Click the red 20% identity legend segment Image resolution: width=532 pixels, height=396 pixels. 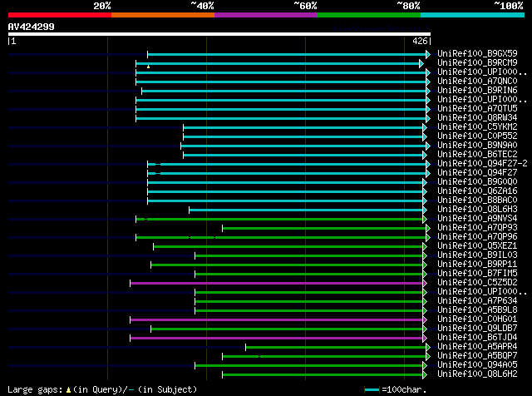pos(60,15)
